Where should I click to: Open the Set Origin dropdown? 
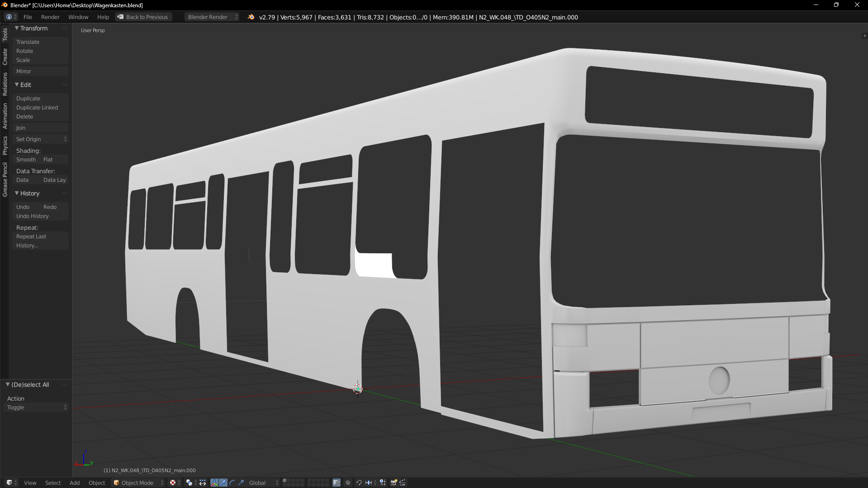(x=40, y=139)
